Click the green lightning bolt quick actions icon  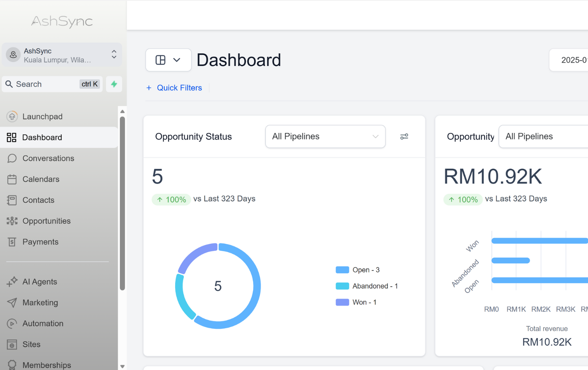pos(114,84)
